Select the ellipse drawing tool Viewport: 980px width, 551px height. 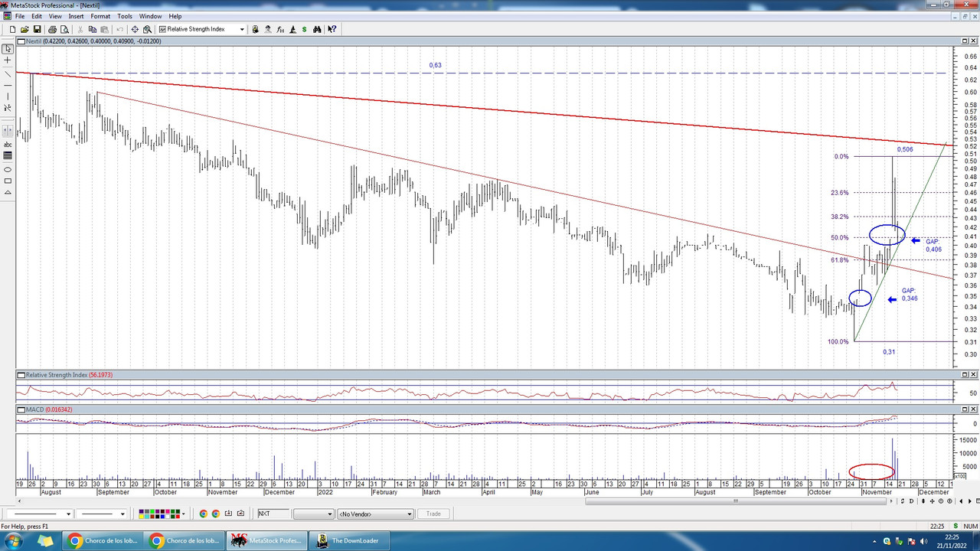[8, 169]
